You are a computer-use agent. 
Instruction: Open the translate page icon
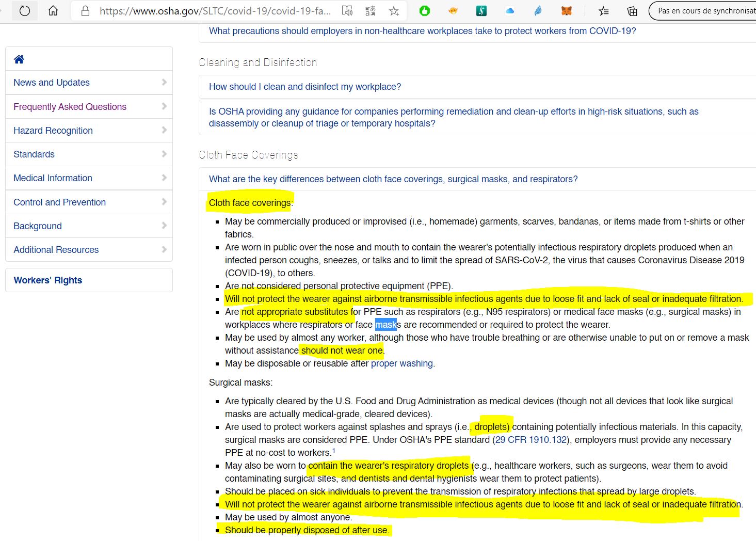coord(370,11)
